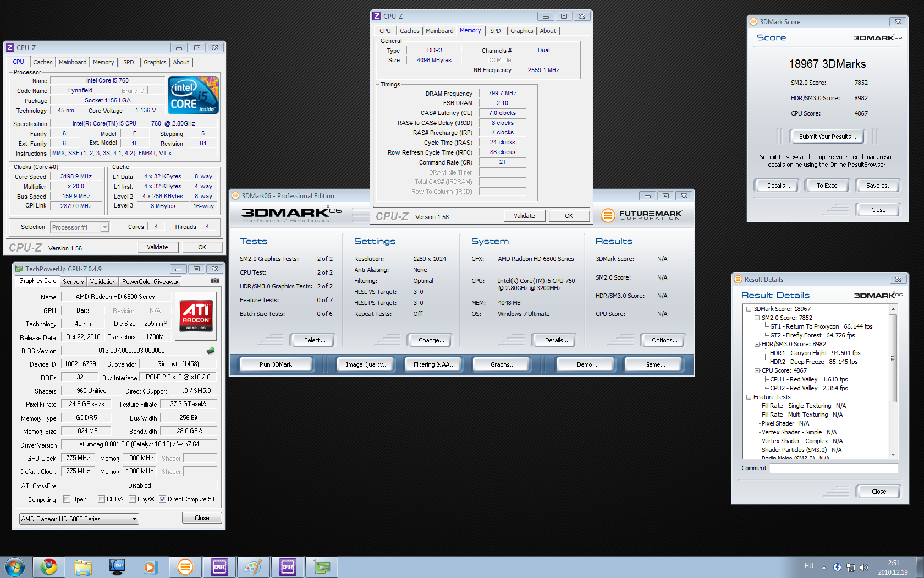Image resolution: width=924 pixels, height=578 pixels.
Task: Open the AMD Radeon HD 6800 Series dropdown
Action: (79, 519)
